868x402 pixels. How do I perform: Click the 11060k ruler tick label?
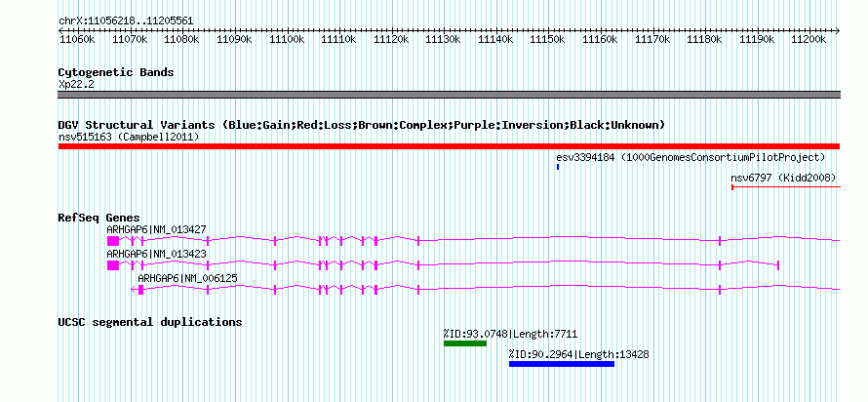[76, 40]
